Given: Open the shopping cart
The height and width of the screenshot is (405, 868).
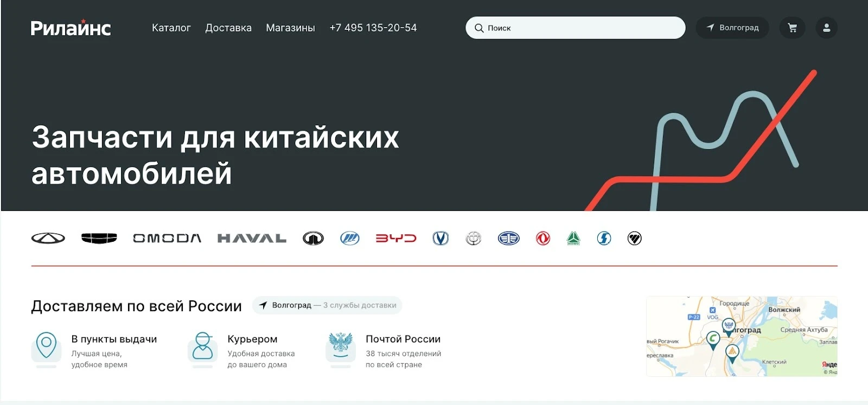Looking at the screenshot, I should (x=792, y=28).
